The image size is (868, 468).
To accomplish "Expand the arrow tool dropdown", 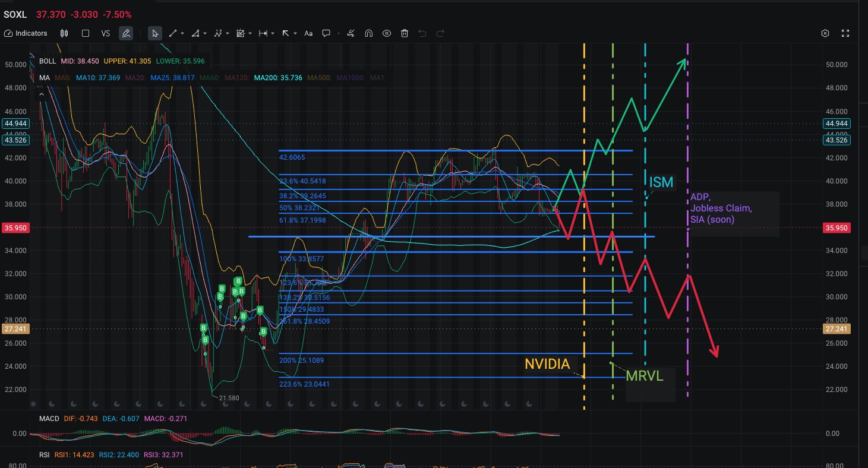I will coord(295,34).
